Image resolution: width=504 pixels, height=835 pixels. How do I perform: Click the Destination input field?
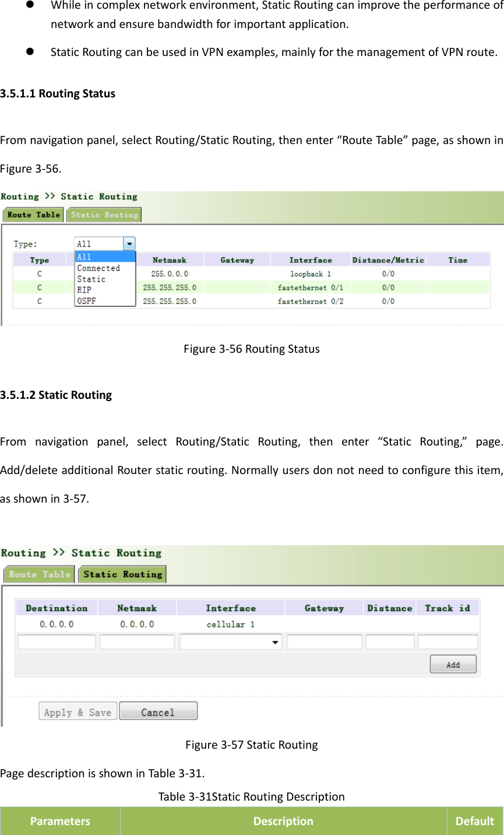point(57,642)
